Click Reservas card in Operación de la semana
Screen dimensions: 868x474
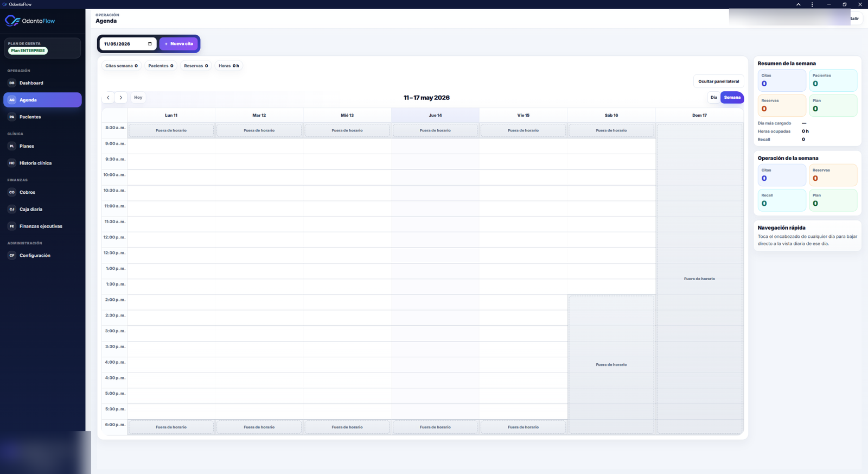(833, 175)
